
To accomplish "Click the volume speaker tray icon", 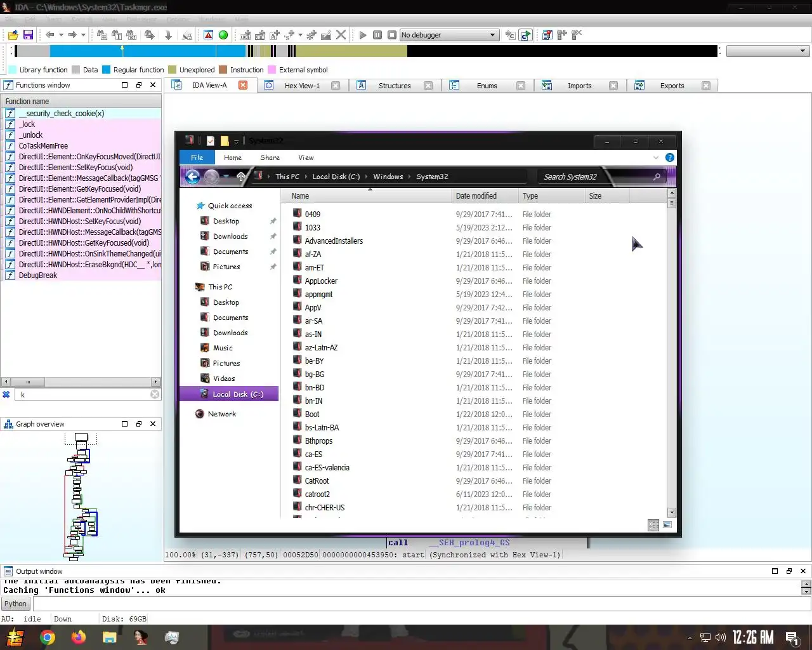I will coord(721,637).
